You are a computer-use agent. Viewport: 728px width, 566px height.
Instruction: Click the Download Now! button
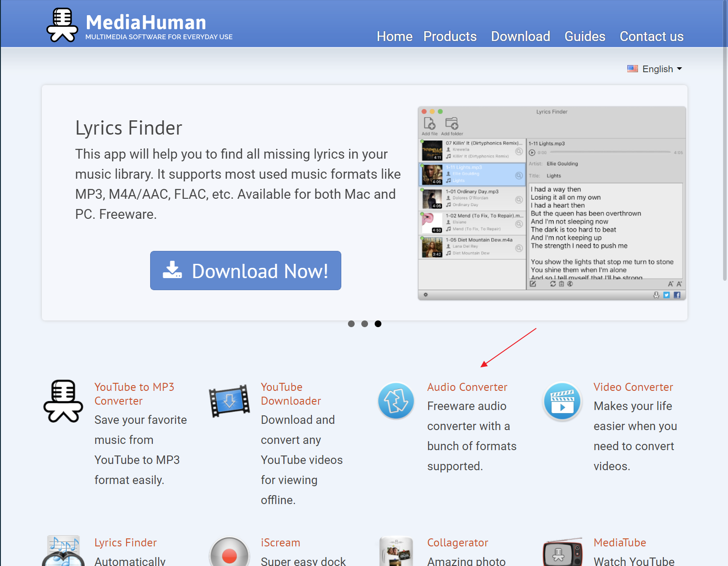click(x=245, y=271)
